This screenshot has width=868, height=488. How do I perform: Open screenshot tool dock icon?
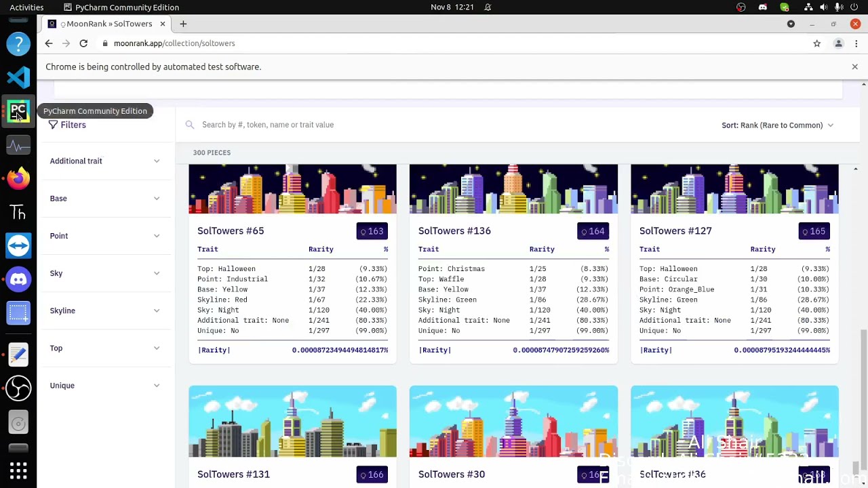[x=18, y=313]
